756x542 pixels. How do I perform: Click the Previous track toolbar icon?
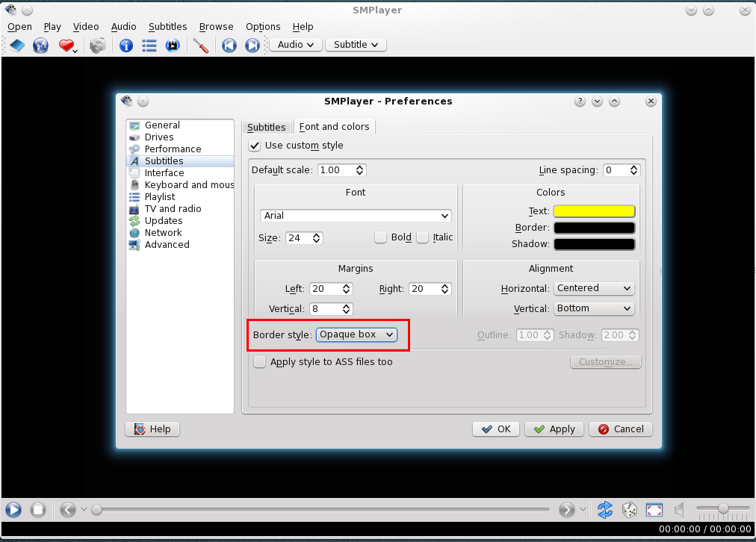229,46
